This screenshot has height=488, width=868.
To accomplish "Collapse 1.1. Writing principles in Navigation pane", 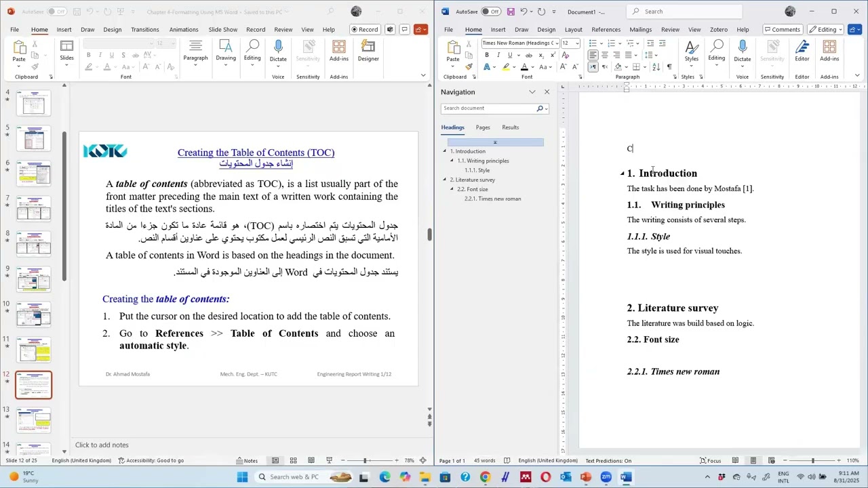I will pos(452,161).
